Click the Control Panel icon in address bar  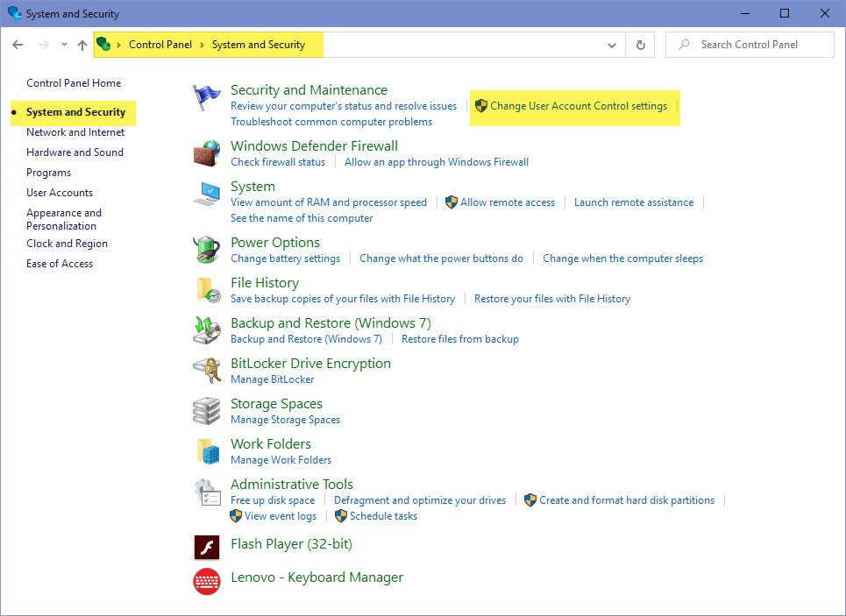[x=103, y=44]
